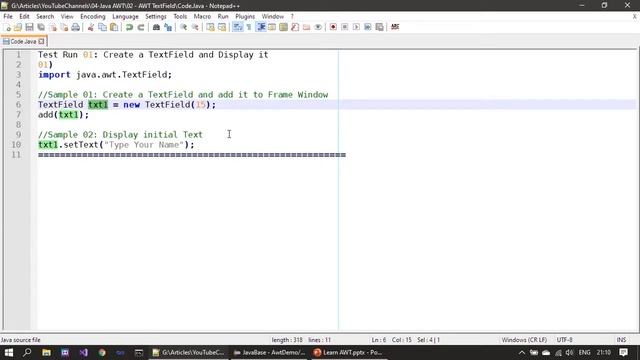Image resolution: width=640 pixels, height=360 pixels.
Task: Save the file using the Save icon
Action: 29,27
